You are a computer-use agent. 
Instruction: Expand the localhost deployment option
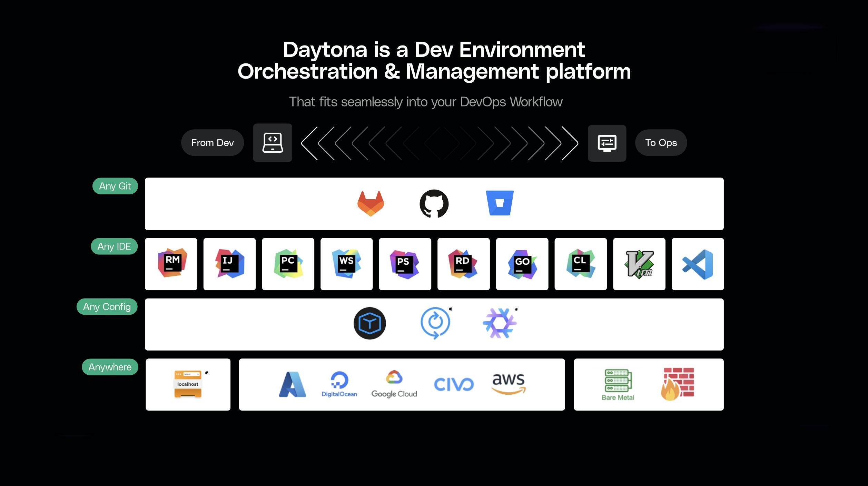tap(188, 384)
